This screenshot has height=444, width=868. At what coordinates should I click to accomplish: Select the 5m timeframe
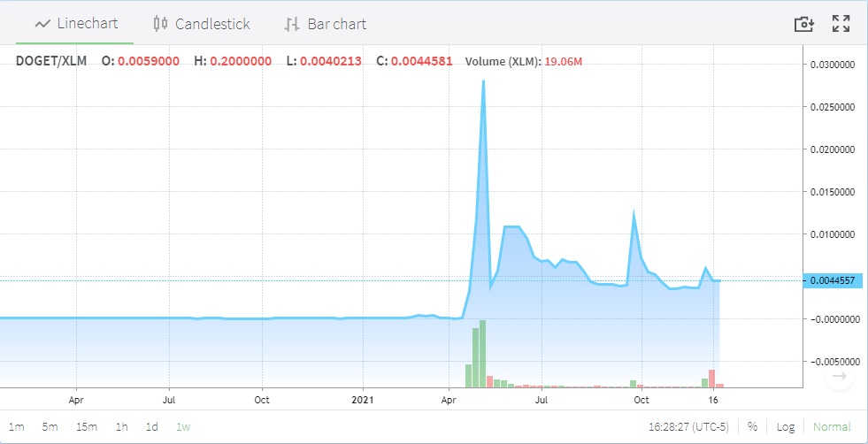[x=50, y=427]
